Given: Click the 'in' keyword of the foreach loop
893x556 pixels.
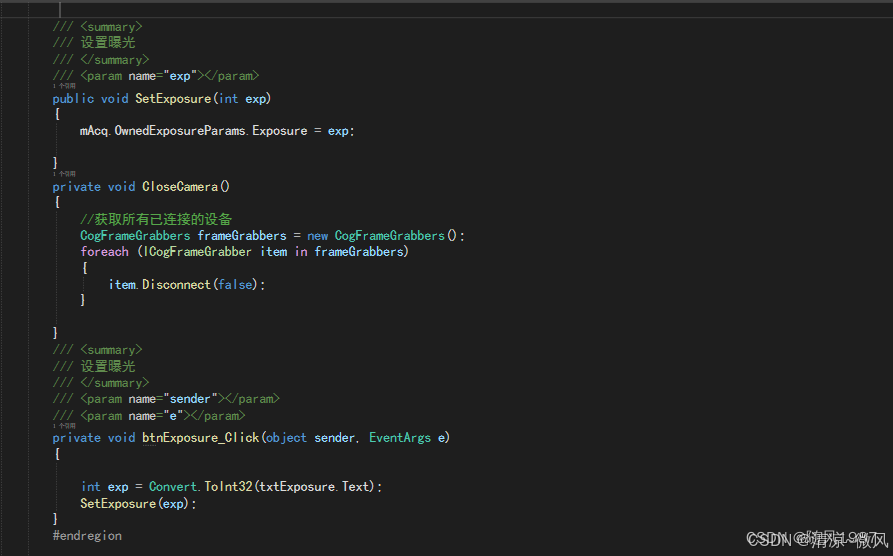Looking at the screenshot, I should point(301,252).
